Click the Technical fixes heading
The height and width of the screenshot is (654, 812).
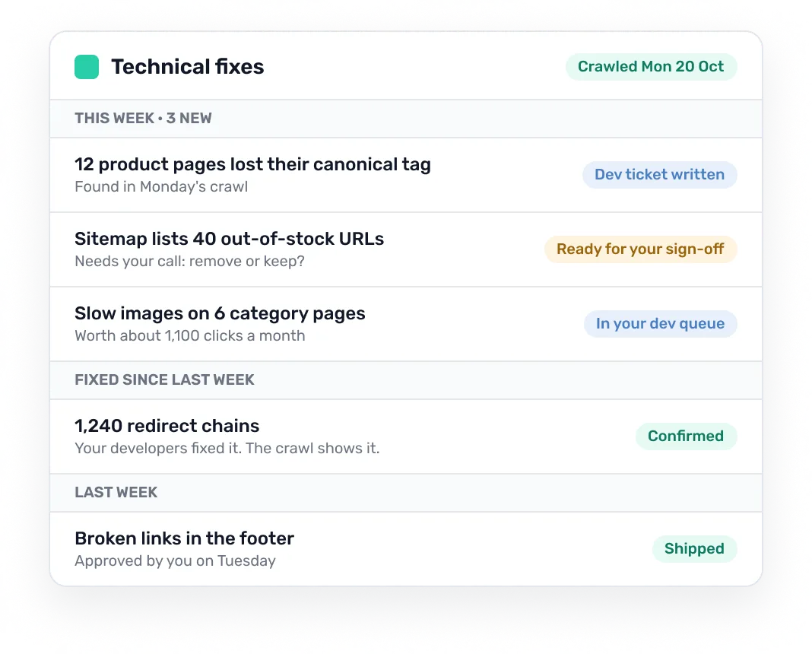[x=188, y=67]
